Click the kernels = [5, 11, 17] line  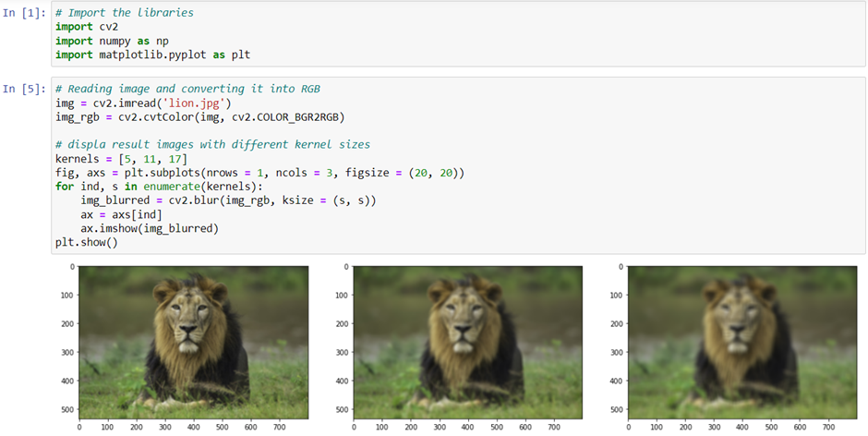(x=121, y=159)
